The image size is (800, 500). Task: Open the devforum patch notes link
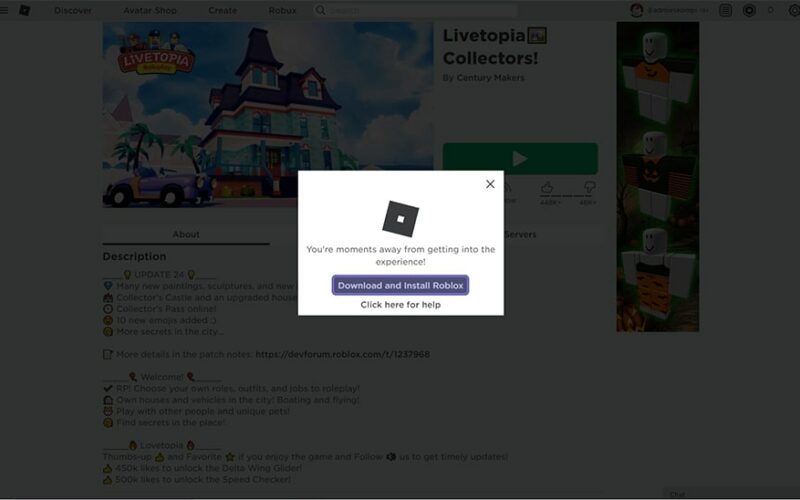click(x=342, y=354)
